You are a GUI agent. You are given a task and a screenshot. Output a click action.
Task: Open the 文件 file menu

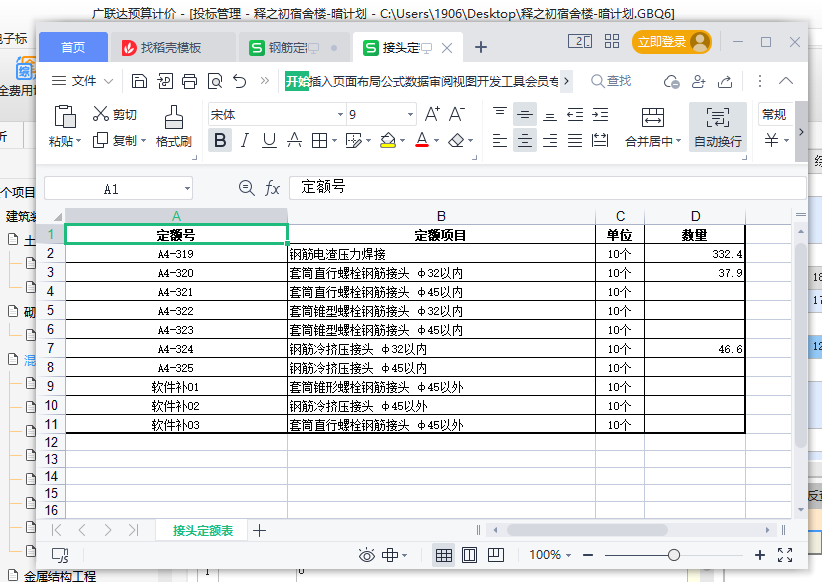[82, 81]
